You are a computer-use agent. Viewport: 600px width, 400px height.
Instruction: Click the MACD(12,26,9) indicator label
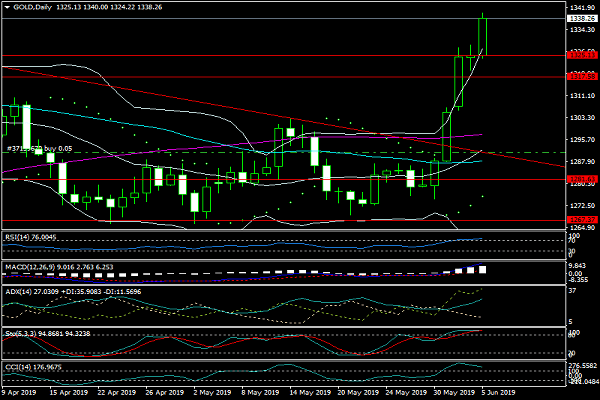pos(59,267)
